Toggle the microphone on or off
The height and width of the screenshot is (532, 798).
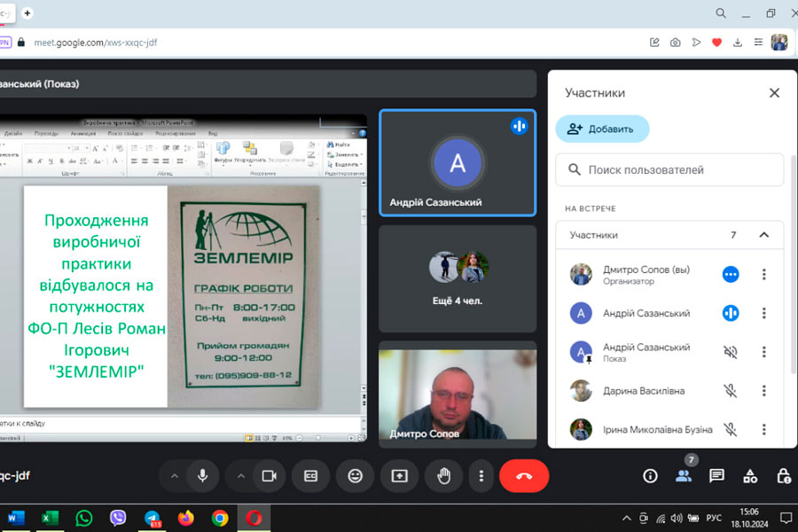(x=202, y=476)
